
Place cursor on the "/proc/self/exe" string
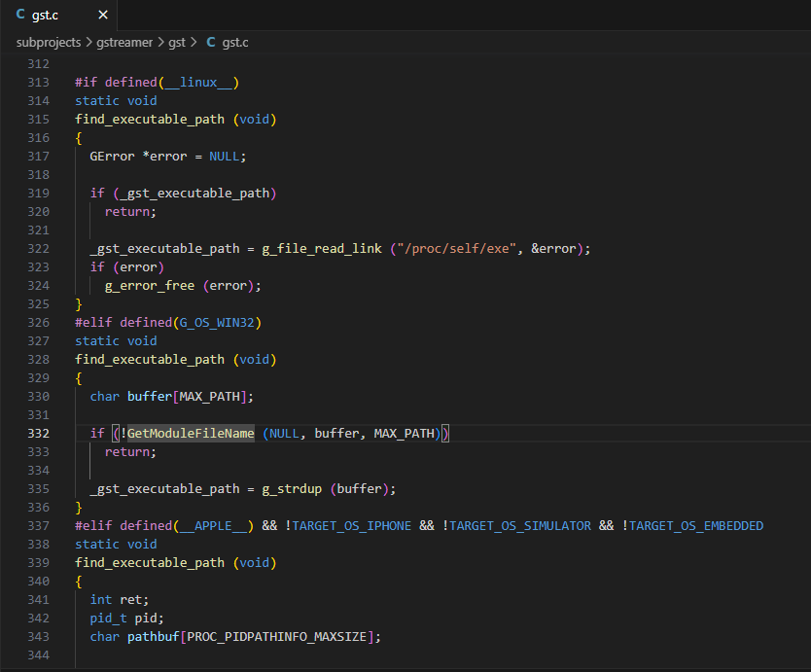coord(456,249)
